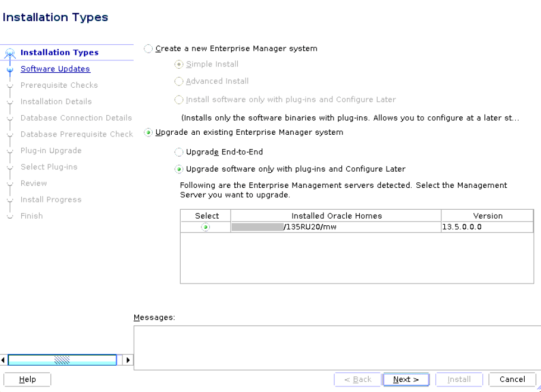Open the Software Updates step link
Viewport: 541px width, 392px height.
55,69
